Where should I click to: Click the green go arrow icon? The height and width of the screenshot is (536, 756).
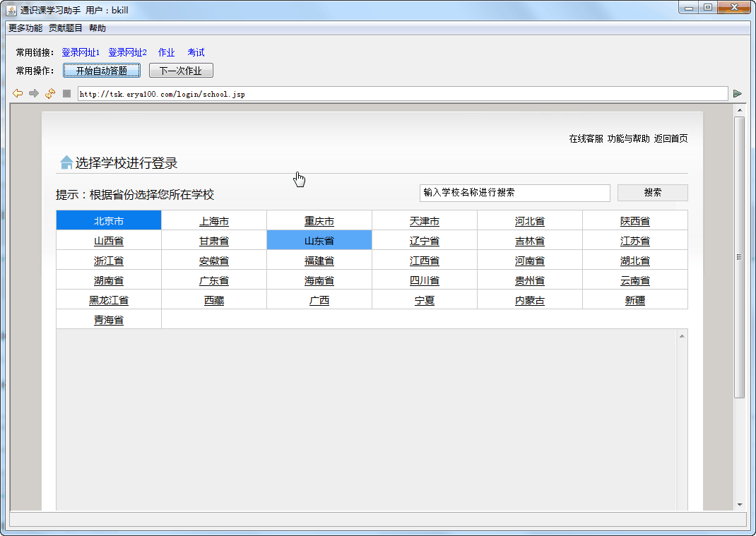click(x=738, y=93)
